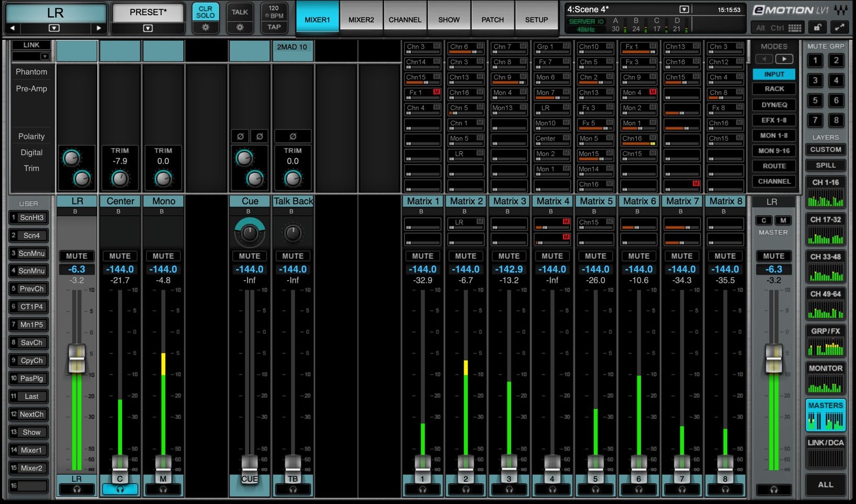Mute the Cue channel

coord(250,256)
